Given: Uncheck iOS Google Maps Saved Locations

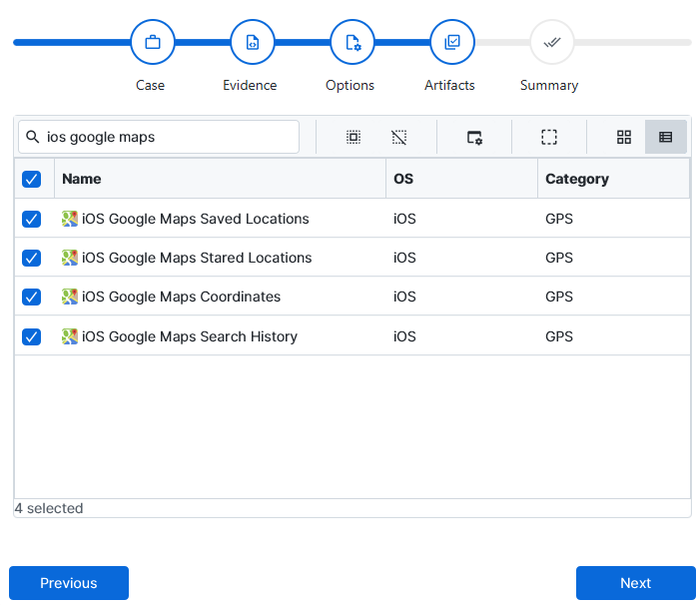Looking at the screenshot, I should pyautogui.click(x=32, y=219).
